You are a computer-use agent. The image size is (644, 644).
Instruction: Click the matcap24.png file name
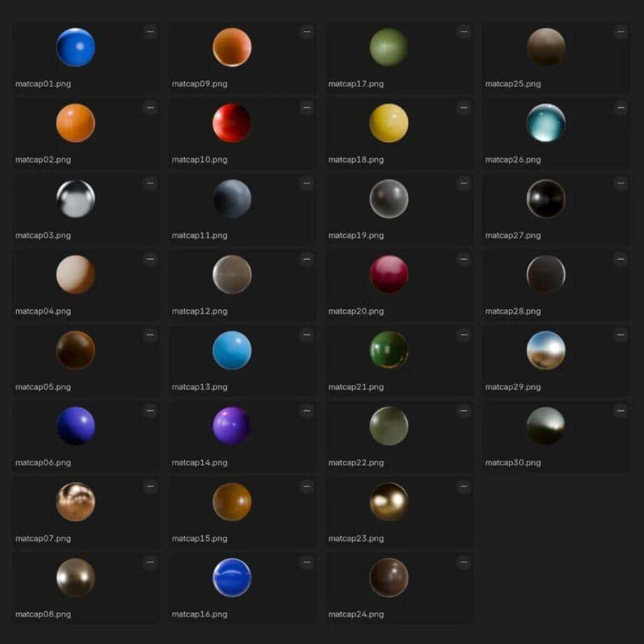(x=356, y=615)
